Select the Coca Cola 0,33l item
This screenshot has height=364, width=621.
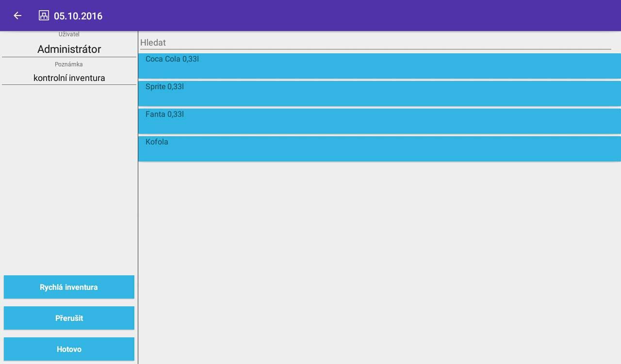pyautogui.click(x=379, y=66)
